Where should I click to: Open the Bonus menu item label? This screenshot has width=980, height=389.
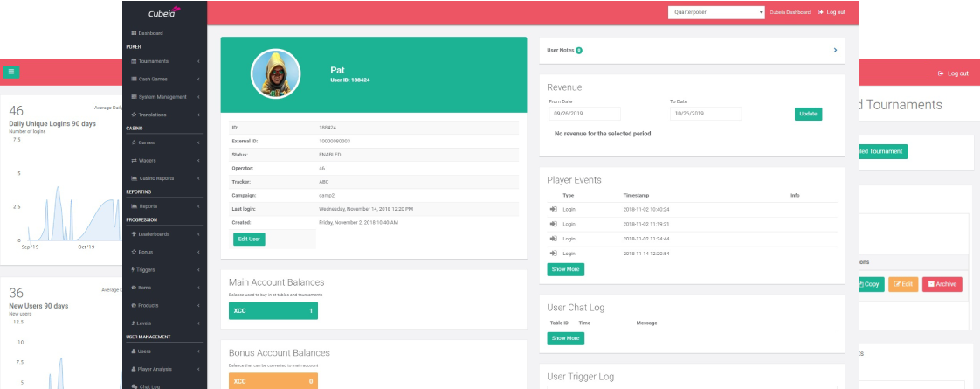tap(146, 252)
